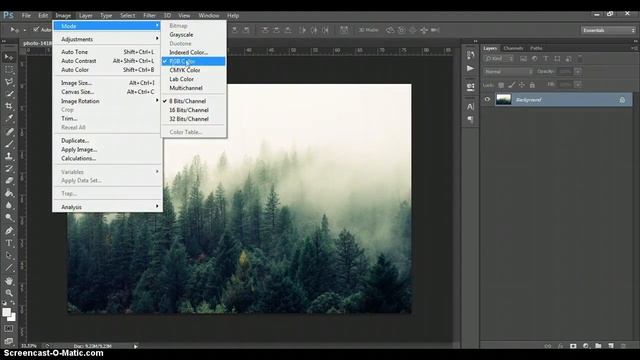This screenshot has width=640, height=360.
Task: Select the Magic Wand tool
Action: [x=9, y=94]
